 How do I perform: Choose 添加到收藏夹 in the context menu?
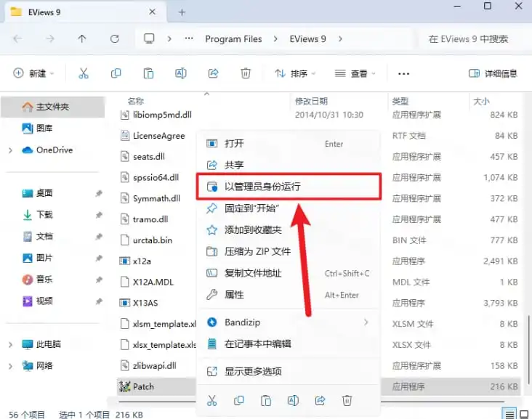[289, 230]
